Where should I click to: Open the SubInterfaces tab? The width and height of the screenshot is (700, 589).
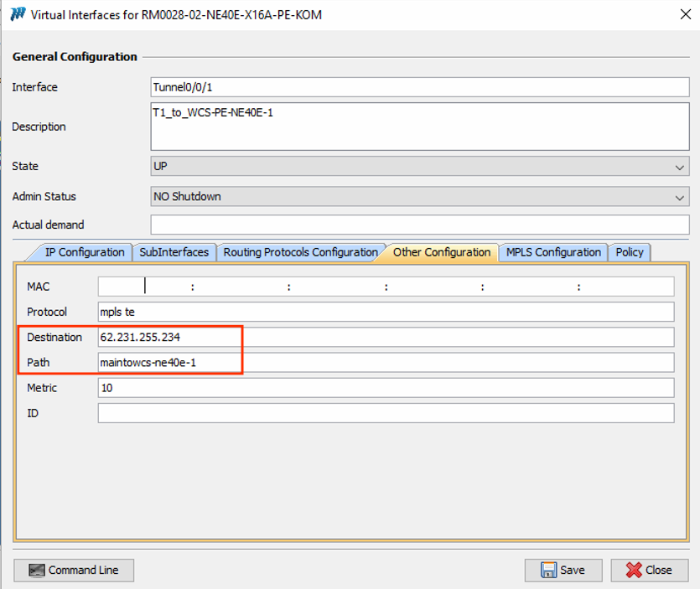coord(174,252)
